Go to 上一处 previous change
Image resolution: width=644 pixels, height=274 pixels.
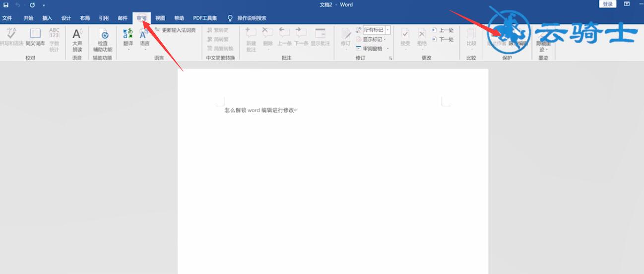[x=443, y=30]
